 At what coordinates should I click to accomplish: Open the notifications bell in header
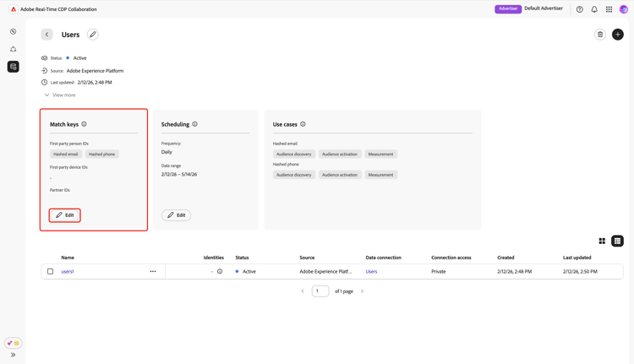[594, 9]
